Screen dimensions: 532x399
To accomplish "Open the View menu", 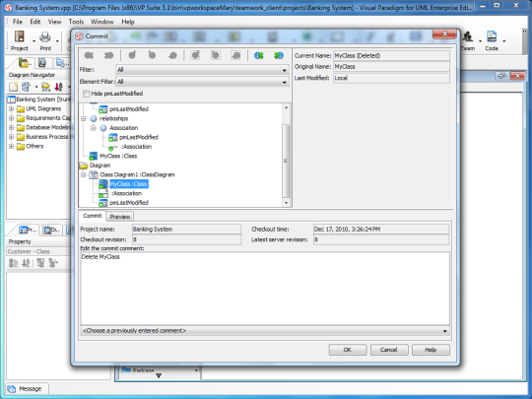I will [54, 22].
